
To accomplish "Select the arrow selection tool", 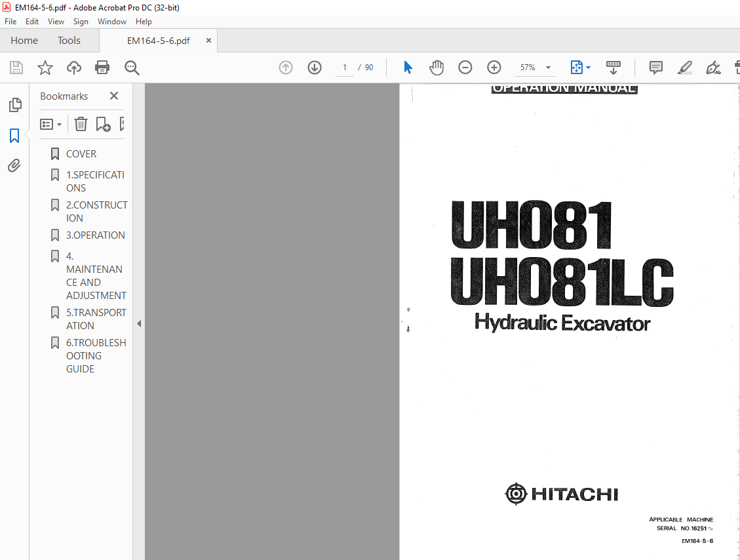I will (x=408, y=68).
